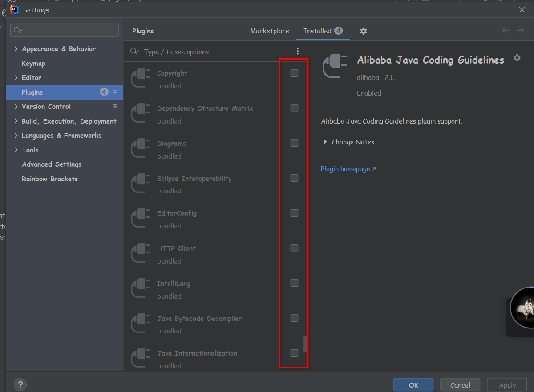Switch to the Marketplace tab
The width and height of the screenshot is (534, 392).
(270, 31)
